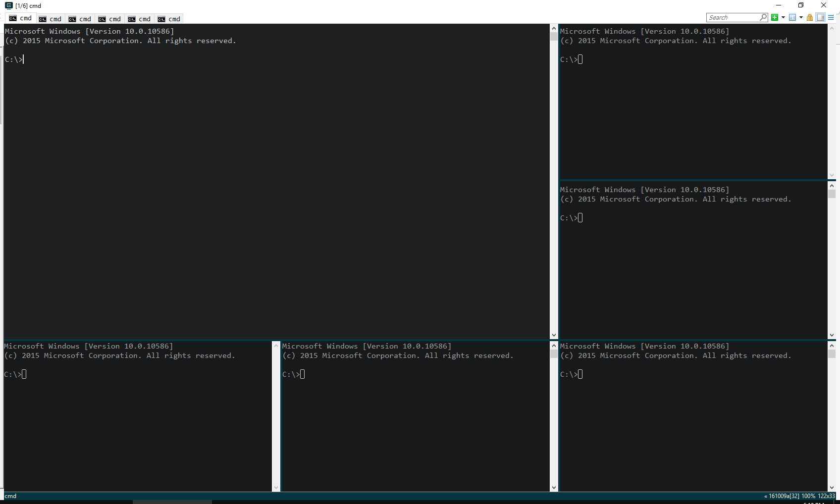Click the green plus new console icon

tap(775, 17)
